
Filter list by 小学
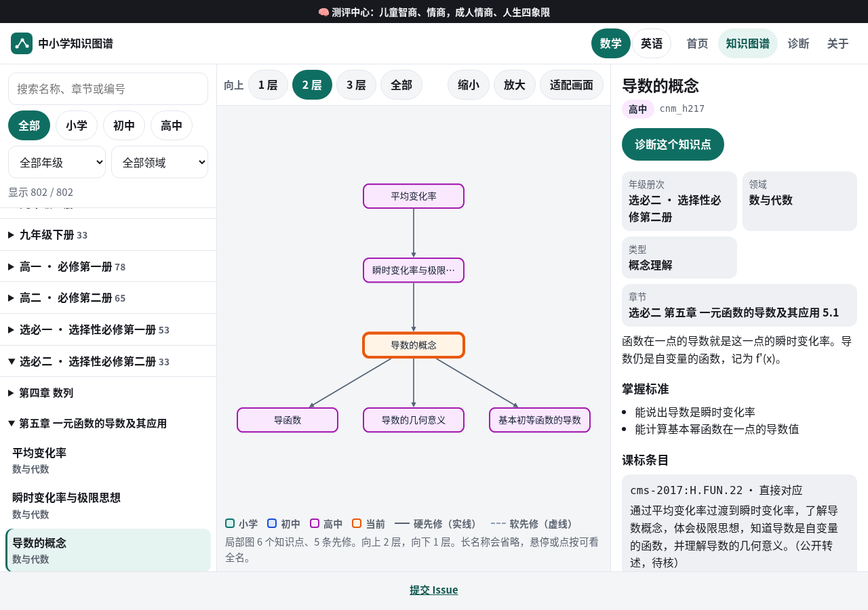coord(77,125)
